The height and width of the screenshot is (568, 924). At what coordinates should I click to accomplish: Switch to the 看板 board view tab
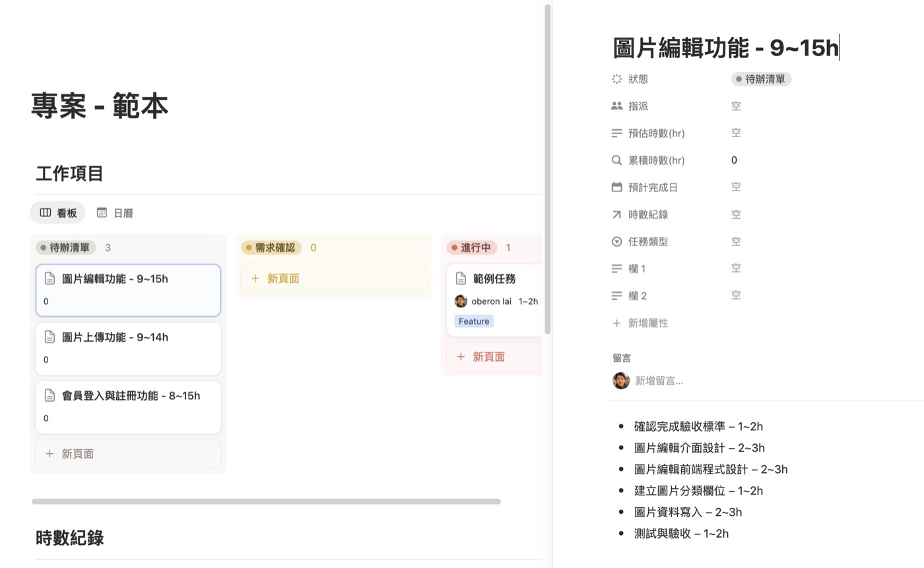coord(58,212)
